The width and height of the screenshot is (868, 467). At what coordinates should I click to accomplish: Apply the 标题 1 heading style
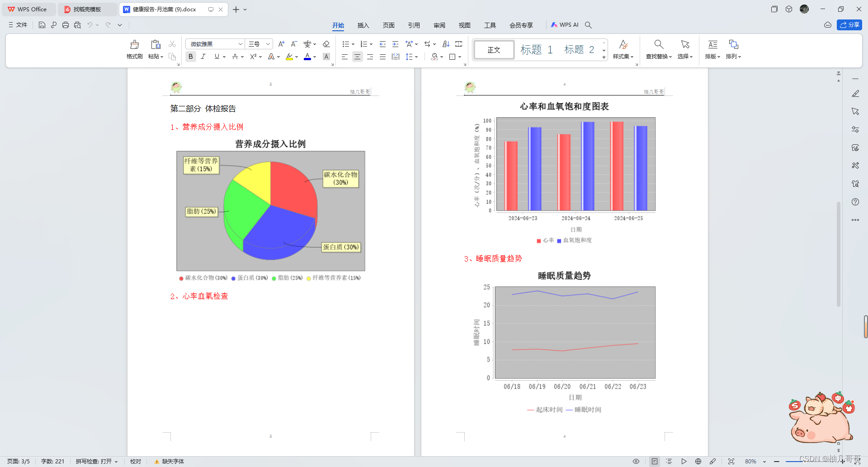(536, 49)
